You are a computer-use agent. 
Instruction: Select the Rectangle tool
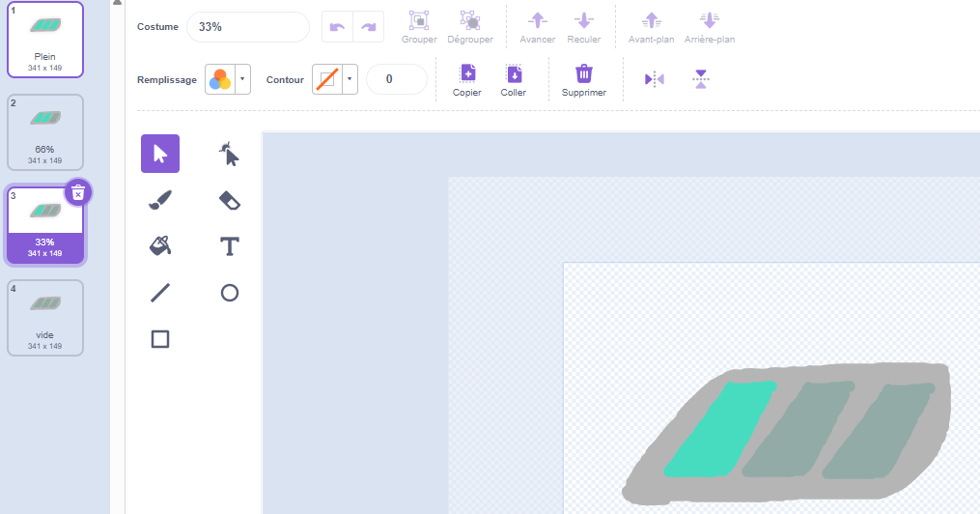point(160,339)
